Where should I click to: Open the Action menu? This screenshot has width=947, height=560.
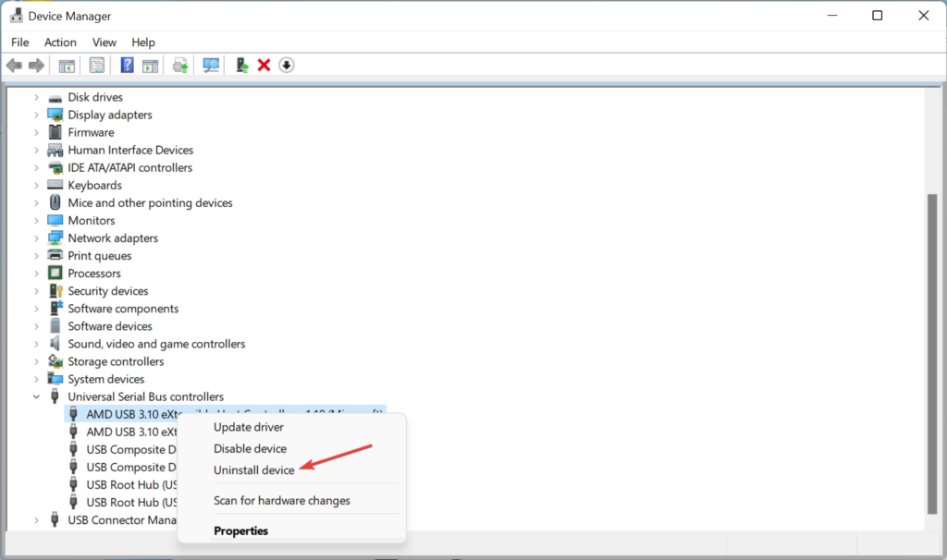(x=60, y=43)
